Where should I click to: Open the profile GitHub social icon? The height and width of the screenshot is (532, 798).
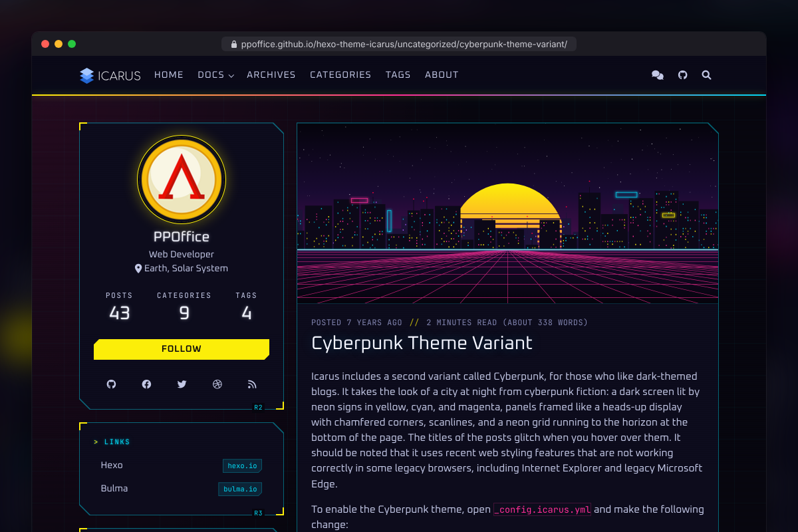(111, 384)
